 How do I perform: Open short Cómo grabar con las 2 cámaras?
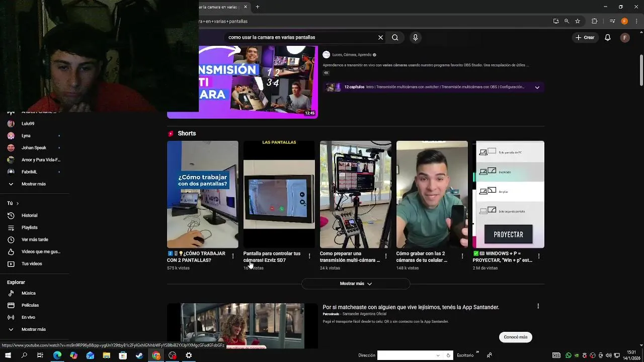(x=432, y=194)
